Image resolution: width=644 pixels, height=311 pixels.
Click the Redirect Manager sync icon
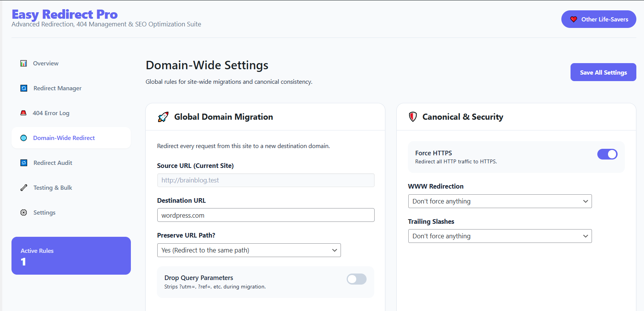click(x=24, y=88)
